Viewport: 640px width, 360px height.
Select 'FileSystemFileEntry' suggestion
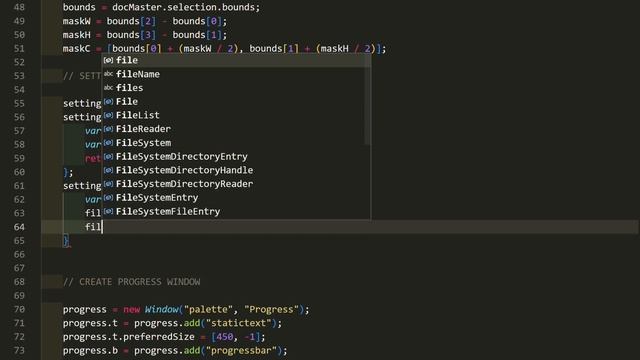[x=236, y=212]
